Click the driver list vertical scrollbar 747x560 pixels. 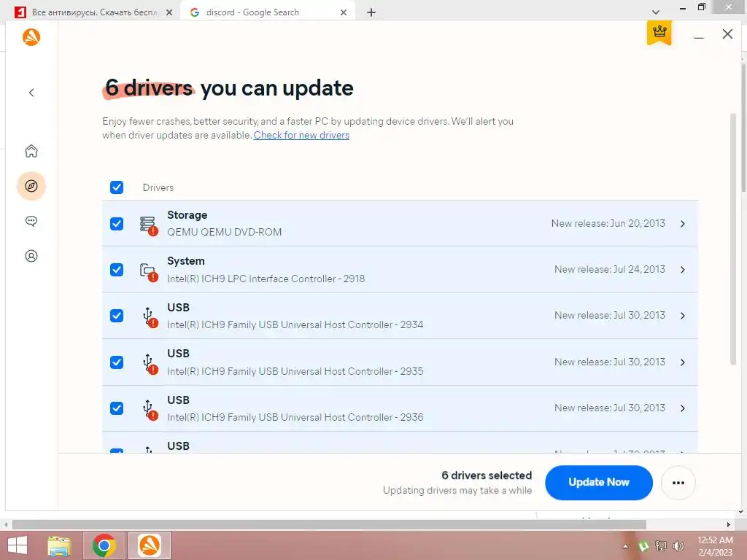734,239
